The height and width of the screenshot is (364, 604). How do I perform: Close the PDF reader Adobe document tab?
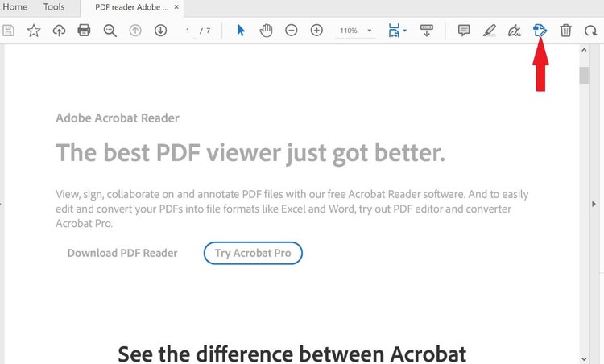tap(176, 7)
